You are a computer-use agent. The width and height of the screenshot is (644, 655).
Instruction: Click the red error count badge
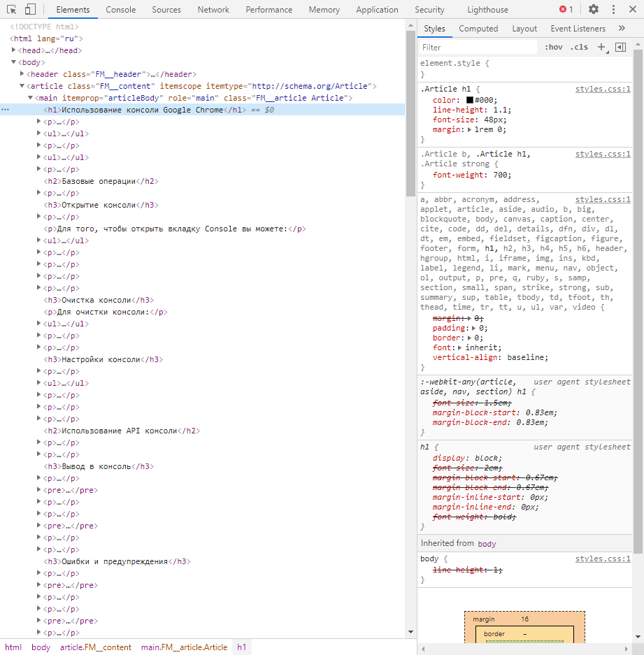566,10
